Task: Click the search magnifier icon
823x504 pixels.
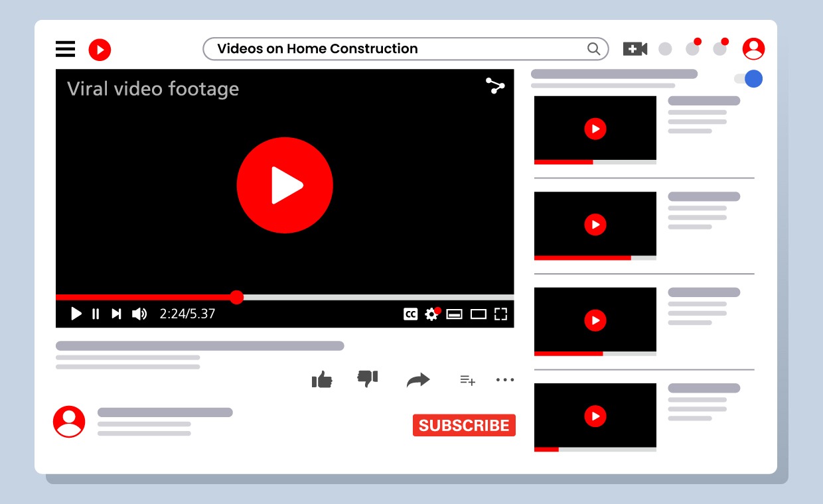Action: click(x=593, y=48)
